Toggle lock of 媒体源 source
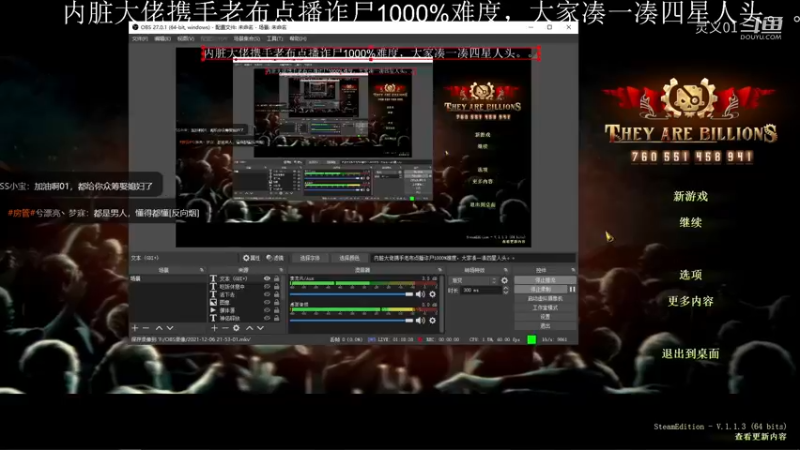The height and width of the screenshot is (450, 800). 277,310
